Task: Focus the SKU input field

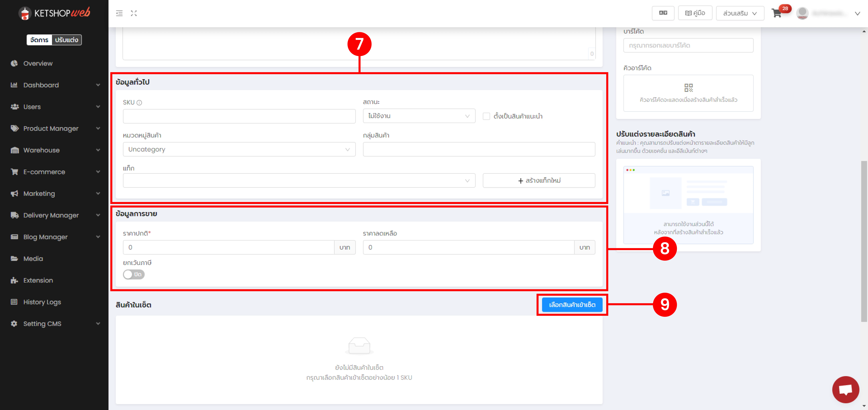Action: 239,116
